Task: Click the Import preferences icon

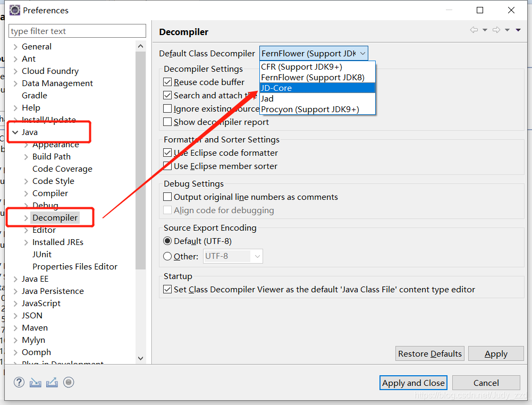Action: click(x=35, y=383)
